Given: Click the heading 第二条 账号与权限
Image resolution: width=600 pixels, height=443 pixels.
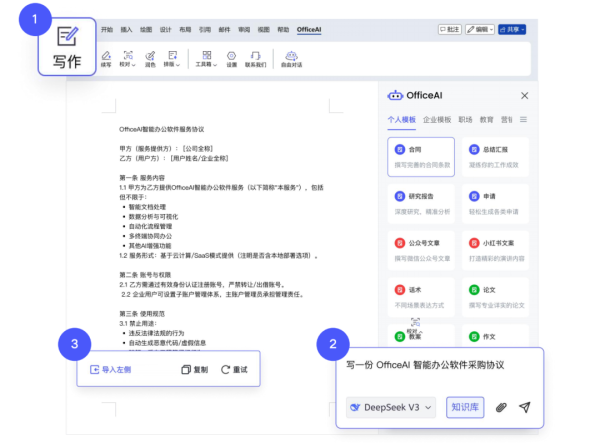Looking at the screenshot, I should [x=145, y=275].
